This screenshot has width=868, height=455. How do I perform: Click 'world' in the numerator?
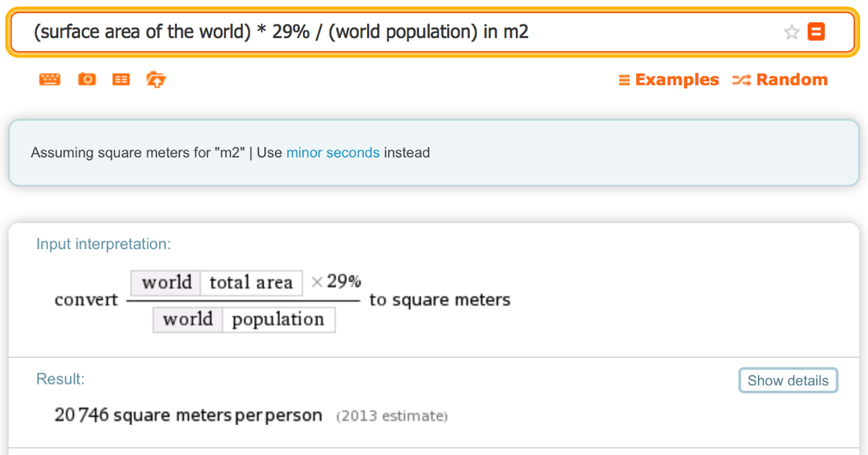point(166,282)
